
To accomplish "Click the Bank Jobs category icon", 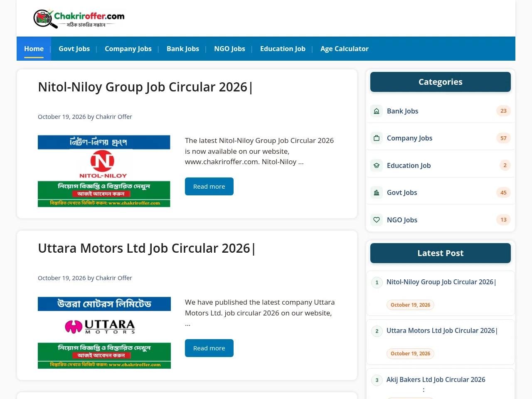I will tap(377, 111).
